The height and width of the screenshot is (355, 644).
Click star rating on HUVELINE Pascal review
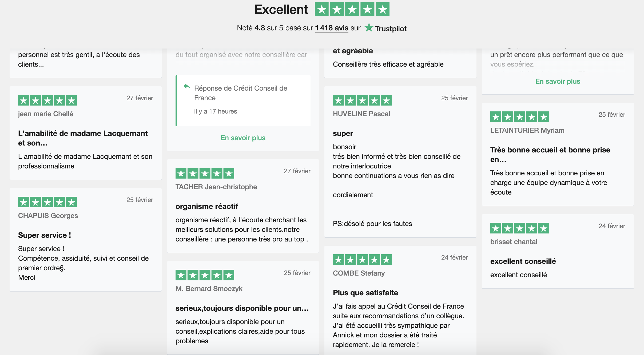pos(362,100)
